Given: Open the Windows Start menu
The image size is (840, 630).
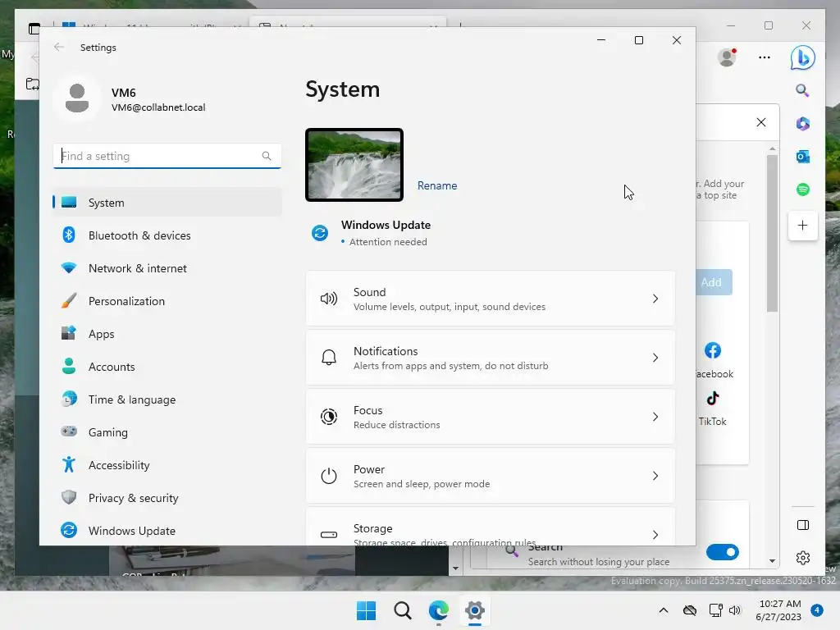Looking at the screenshot, I should [x=367, y=610].
